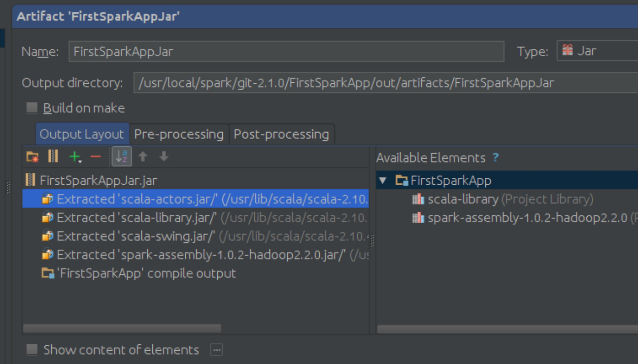Click the red Remove minus icon
638x364 pixels.
[x=96, y=157]
